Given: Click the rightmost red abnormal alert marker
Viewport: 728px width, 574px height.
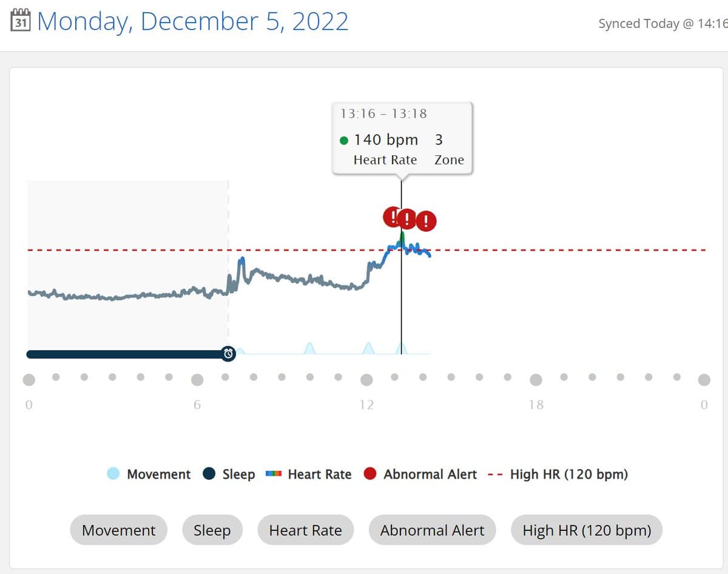Looking at the screenshot, I should click(426, 221).
